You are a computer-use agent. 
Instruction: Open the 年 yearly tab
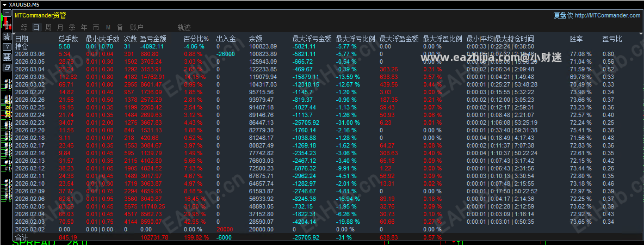pyautogui.click(x=84, y=28)
